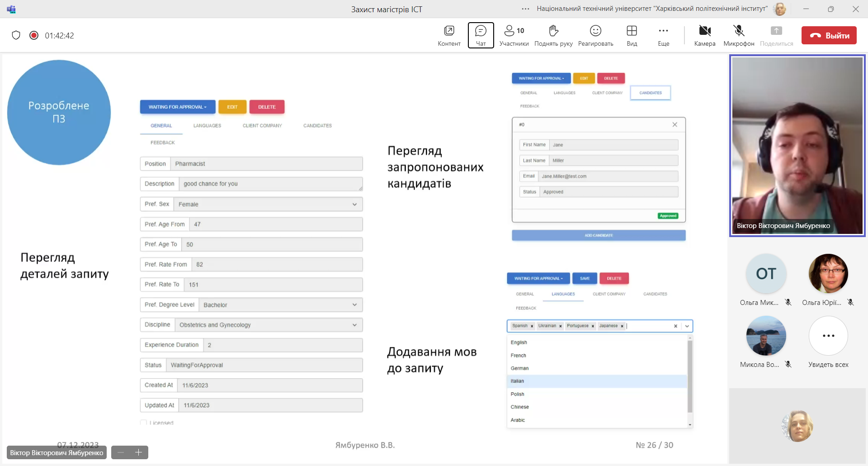
Task: Click See all (Увидеть всех) participants
Action: point(828,336)
